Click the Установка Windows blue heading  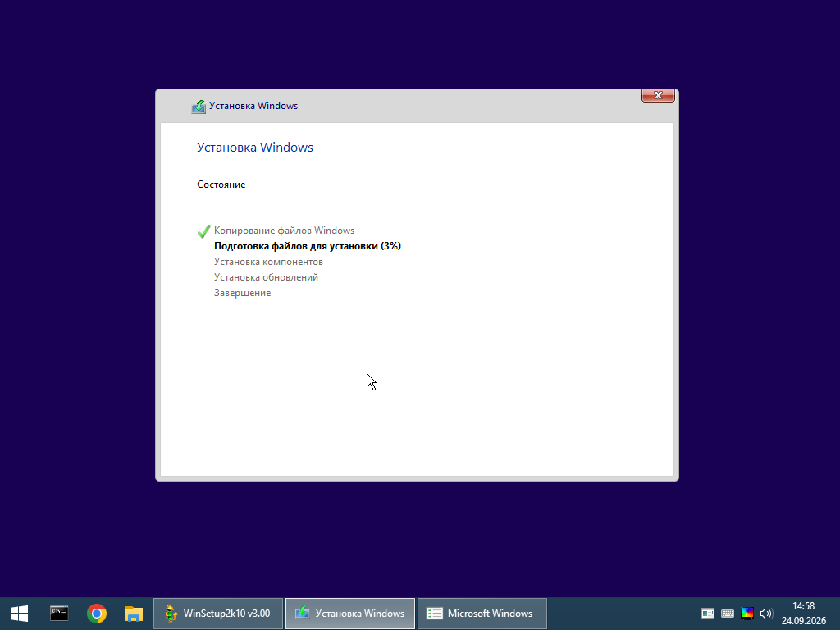255,148
